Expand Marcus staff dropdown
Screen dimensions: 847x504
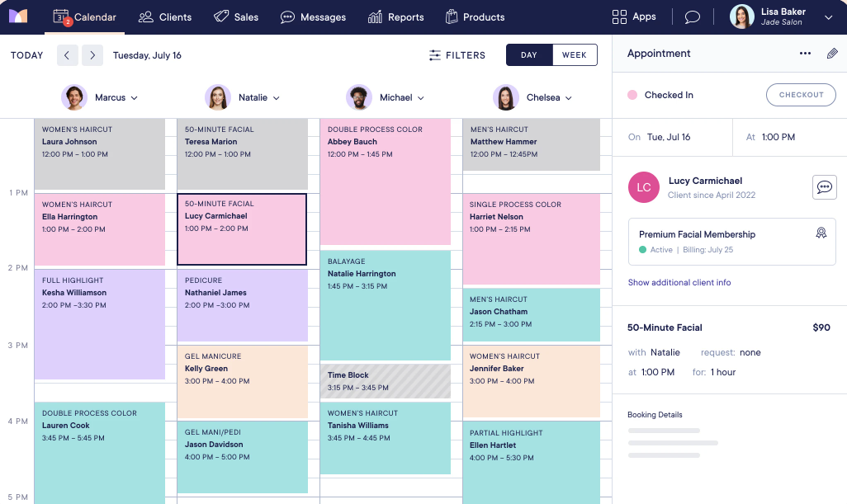pos(134,98)
